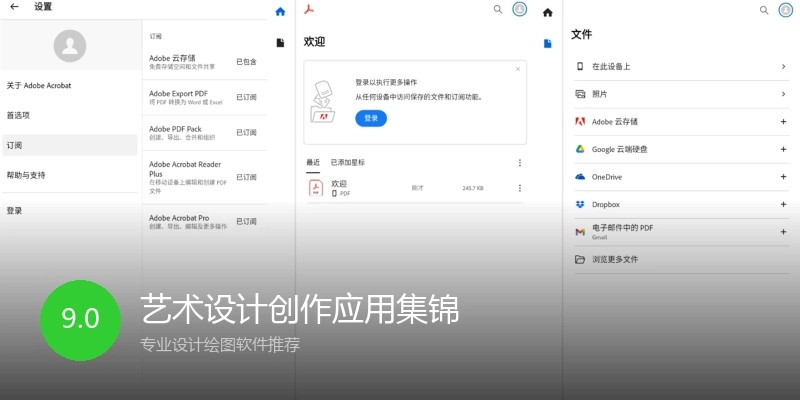The image size is (800, 400).
Task: Open 在此设备上 location
Action: pos(681,66)
